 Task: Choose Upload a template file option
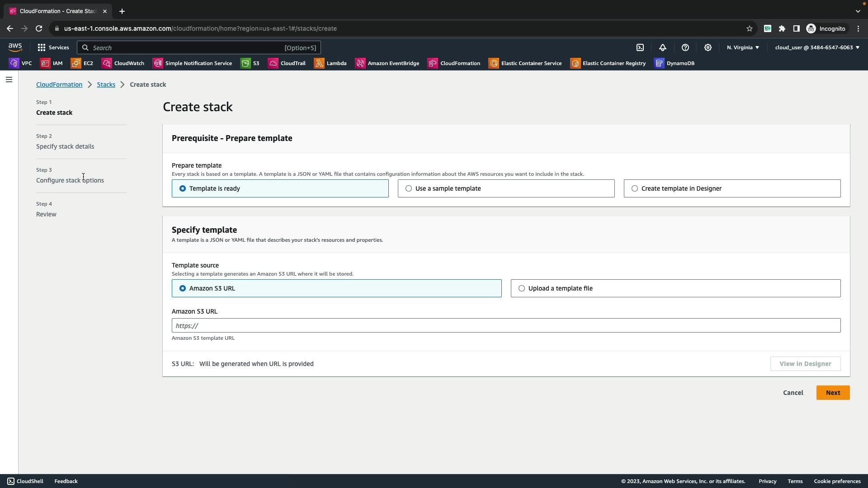[x=522, y=288]
